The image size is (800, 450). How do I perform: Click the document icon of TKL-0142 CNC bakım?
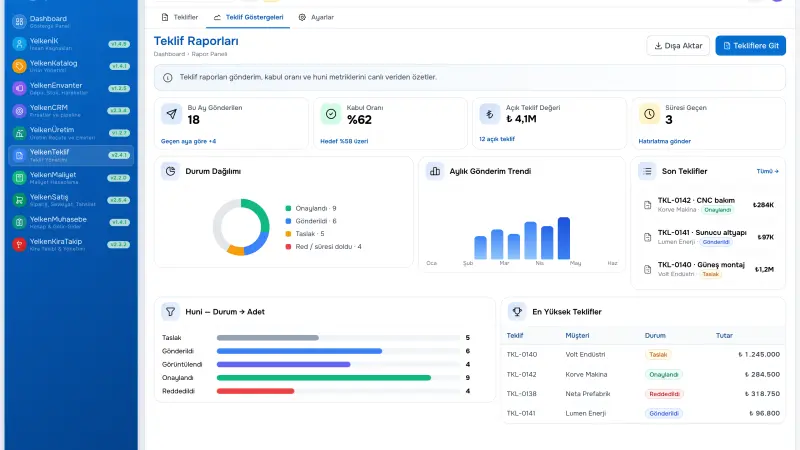click(647, 205)
